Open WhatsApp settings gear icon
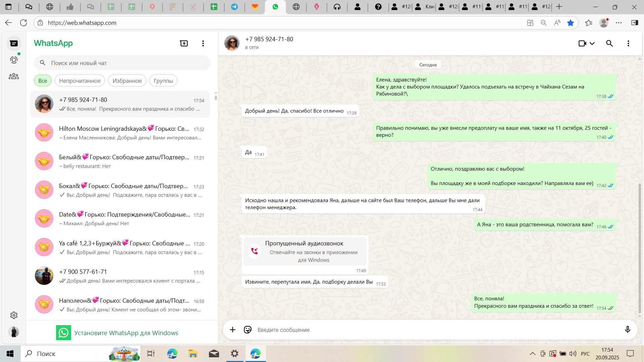This screenshot has height=362, width=644. click(14, 315)
